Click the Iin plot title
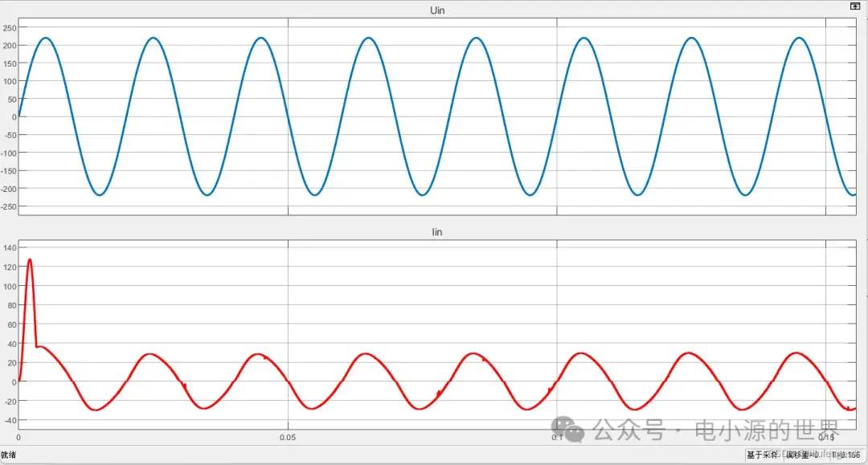The height and width of the screenshot is (465, 868). tap(436, 232)
